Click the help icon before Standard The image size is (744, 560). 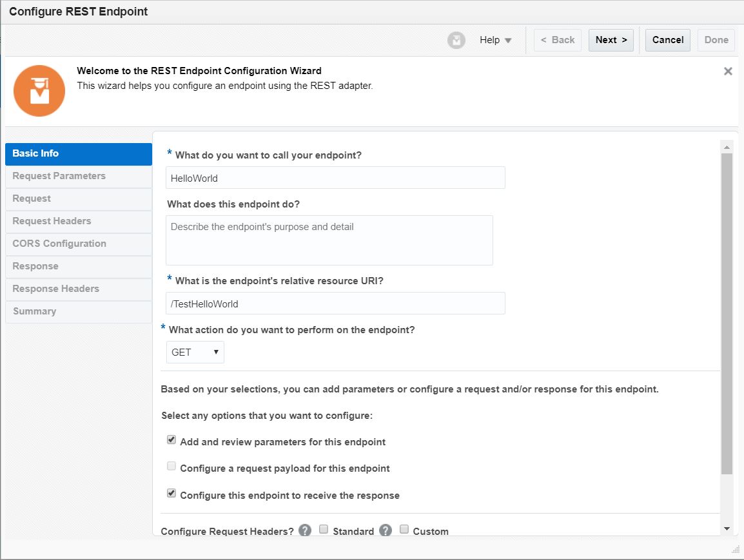(x=305, y=530)
